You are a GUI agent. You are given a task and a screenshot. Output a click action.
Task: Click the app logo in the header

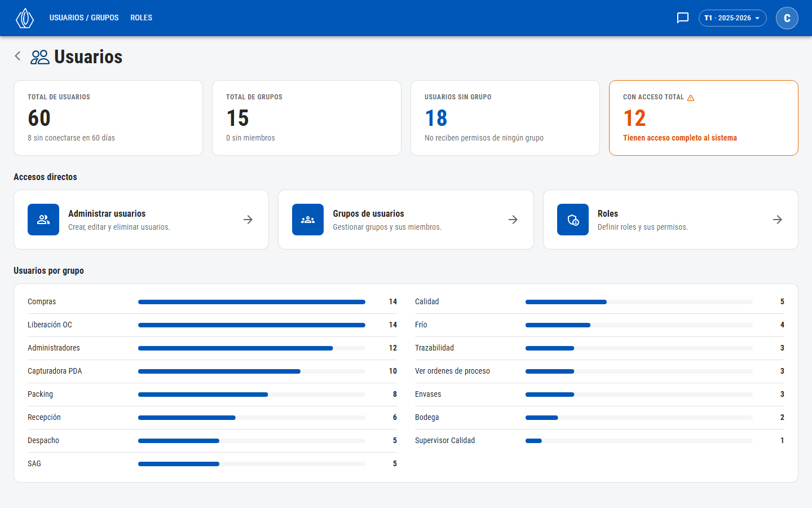point(25,18)
